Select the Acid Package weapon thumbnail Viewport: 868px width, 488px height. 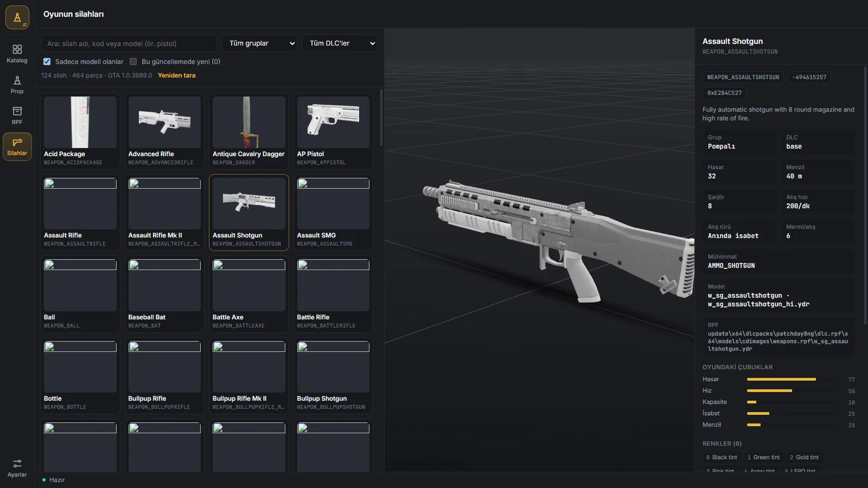point(80,123)
